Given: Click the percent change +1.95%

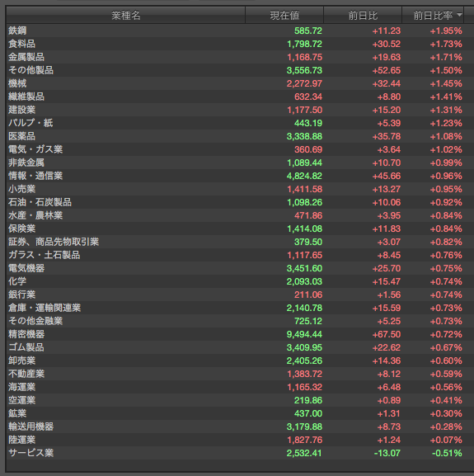Looking at the screenshot, I should click(x=446, y=31).
